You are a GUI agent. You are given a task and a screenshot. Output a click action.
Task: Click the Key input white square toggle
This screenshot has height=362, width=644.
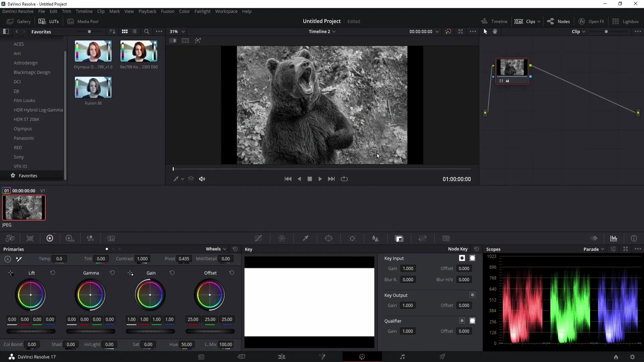click(462, 258)
